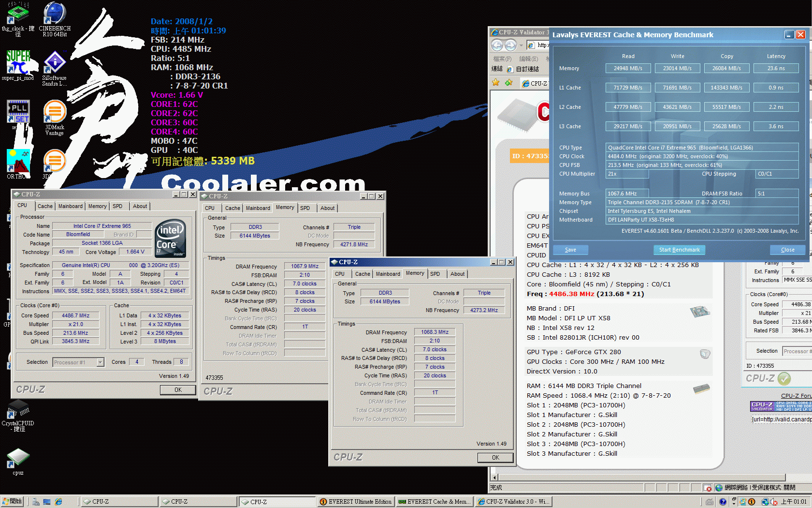Viewport: 812px width, 508px height.
Task: Select SPD tab in front CPU-Z window
Action: (435, 274)
